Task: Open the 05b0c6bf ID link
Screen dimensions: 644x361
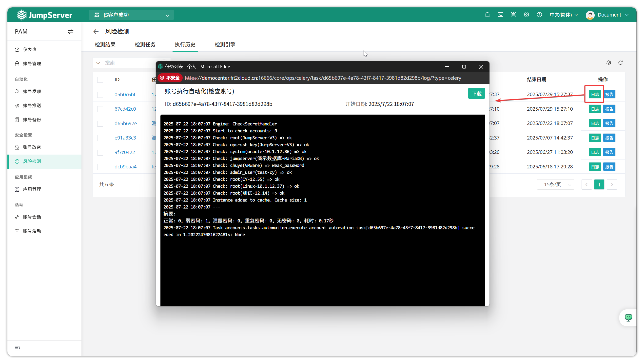Action: (x=125, y=95)
